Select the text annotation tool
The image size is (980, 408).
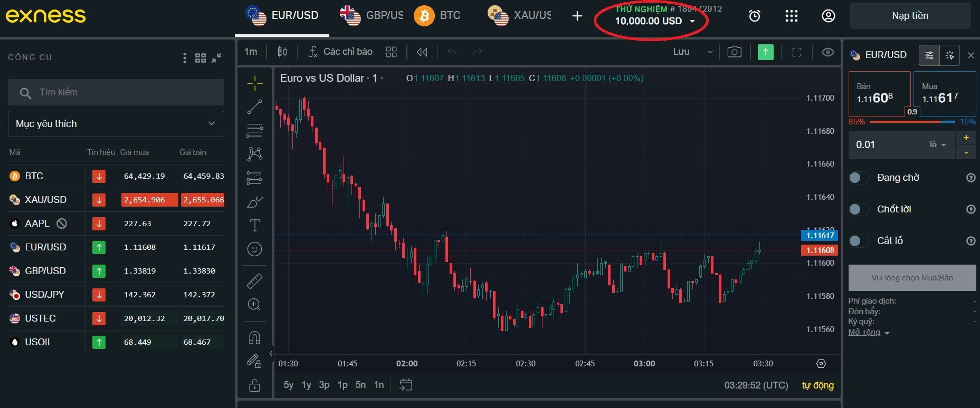tap(254, 226)
